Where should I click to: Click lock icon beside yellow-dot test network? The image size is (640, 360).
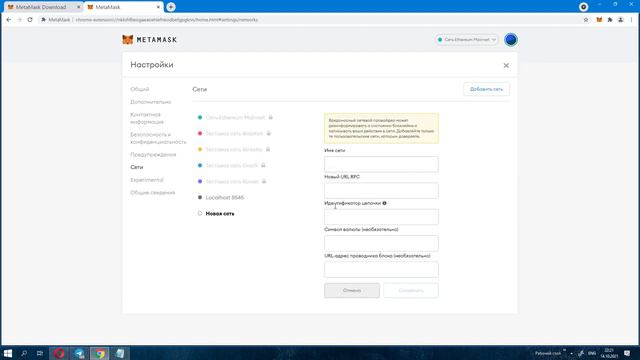click(x=268, y=149)
